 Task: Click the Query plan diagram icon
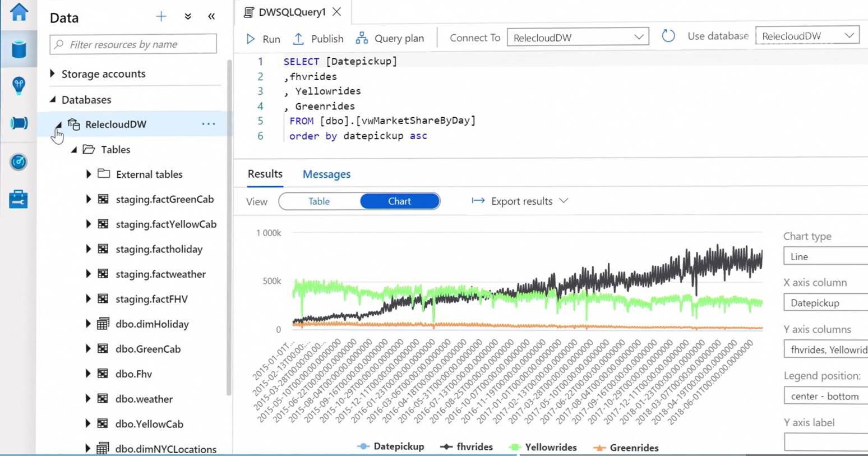pyautogui.click(x=362, y=38)
